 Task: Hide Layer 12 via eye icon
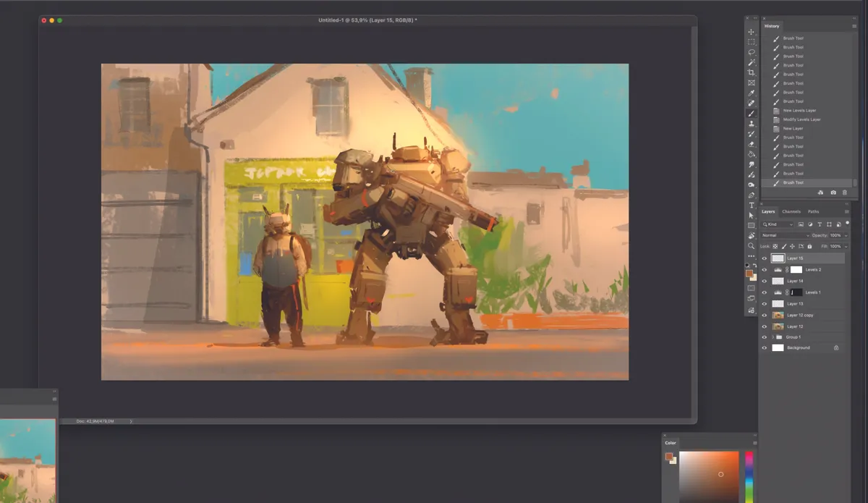(x=764, y=326)
